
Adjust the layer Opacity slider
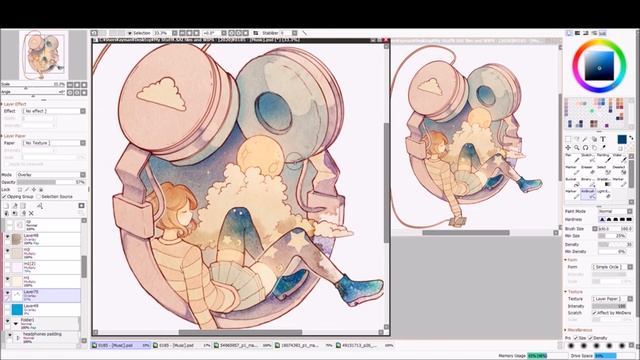pos(51,182)
